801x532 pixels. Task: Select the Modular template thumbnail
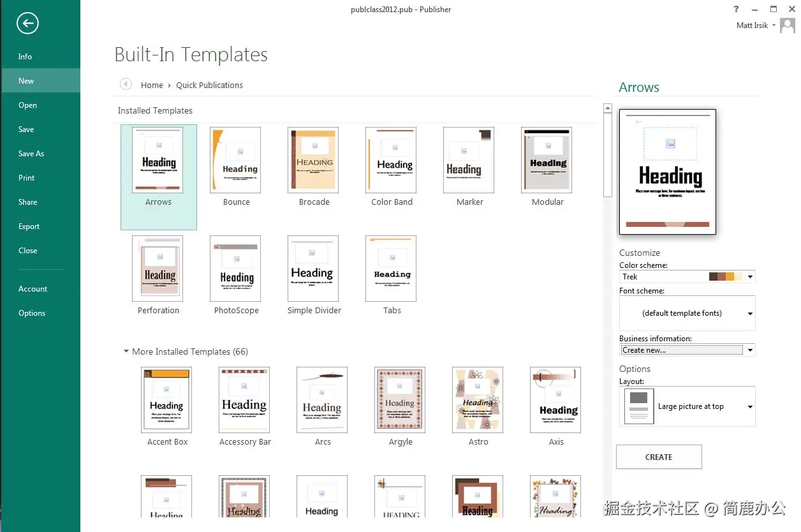(x=547, y=159)
